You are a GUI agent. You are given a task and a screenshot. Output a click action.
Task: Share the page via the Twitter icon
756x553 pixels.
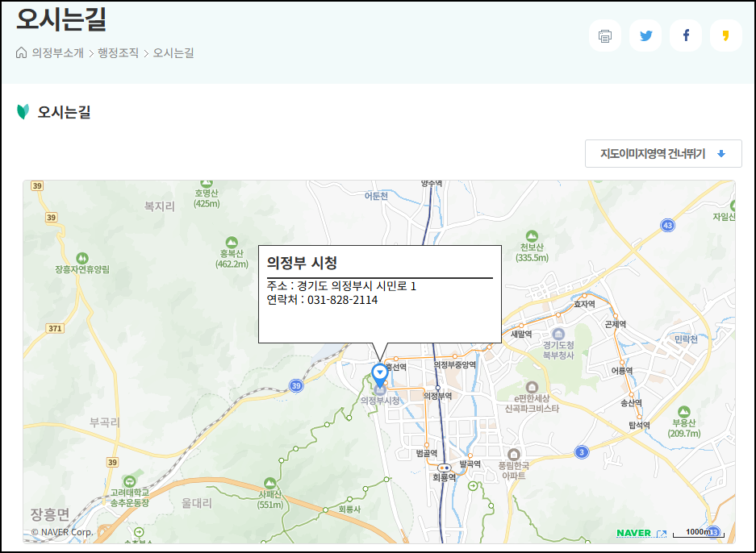point(645,35)
